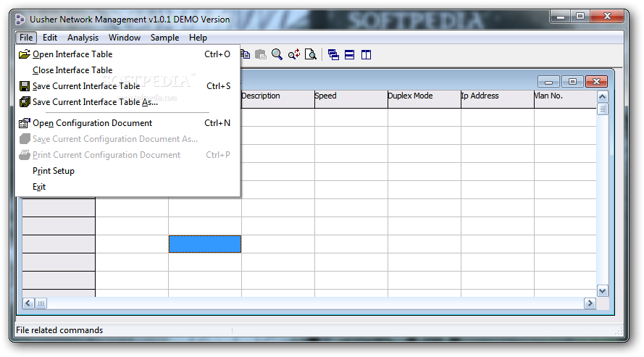Choose Print Setup from File menu
This screenshot has width=644, height=357.
tap(127, 171)
